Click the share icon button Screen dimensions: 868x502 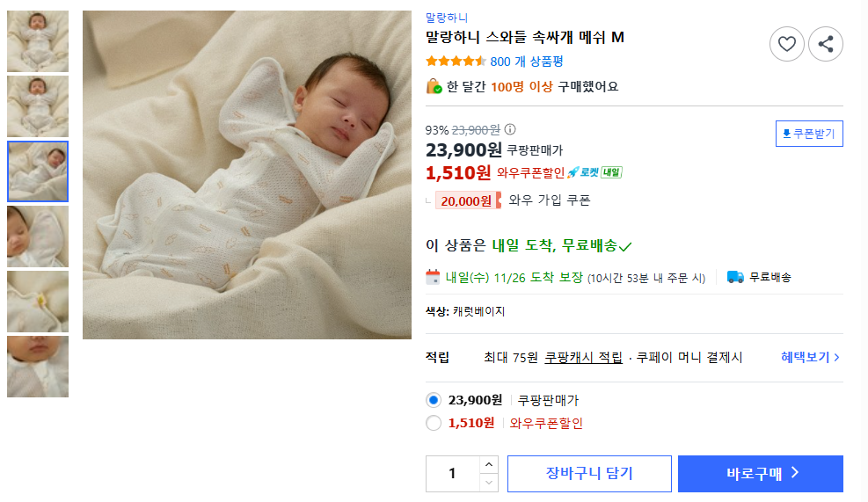[826, 43]
